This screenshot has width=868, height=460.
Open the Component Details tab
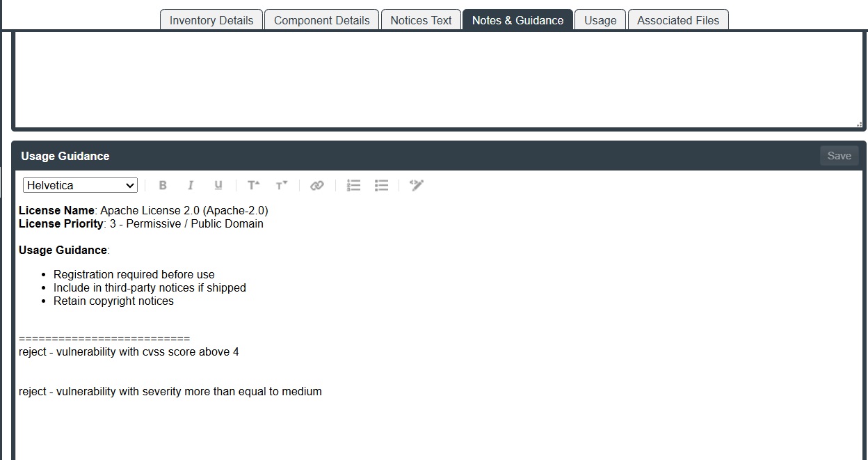click(321, 20)
